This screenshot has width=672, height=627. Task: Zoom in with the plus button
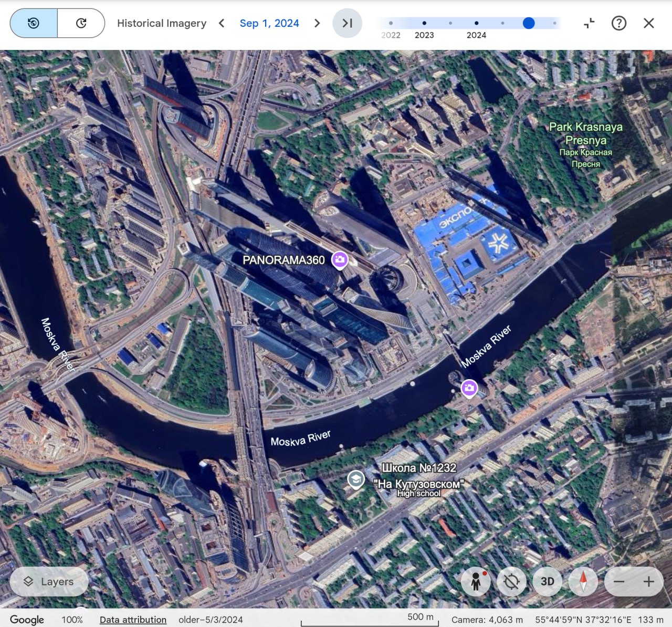point(649,581)
